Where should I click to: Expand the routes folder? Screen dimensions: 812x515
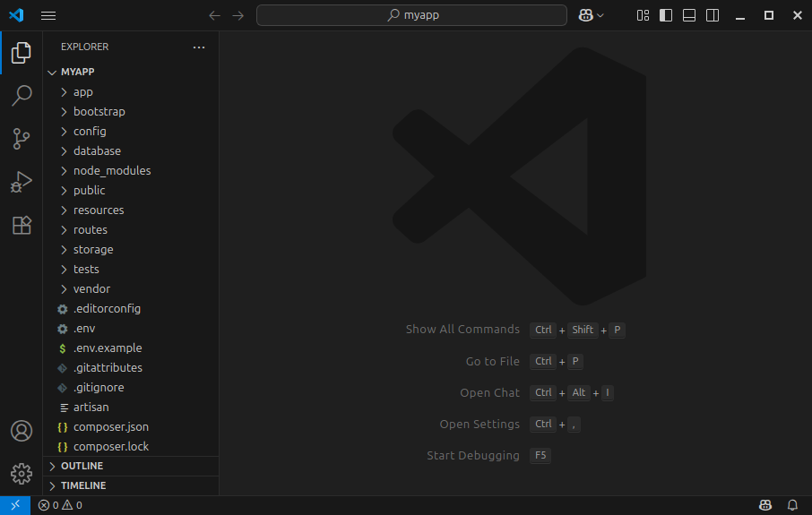point(131,230)
